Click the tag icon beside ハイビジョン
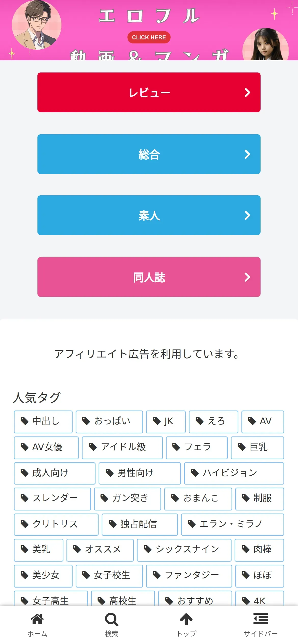This screenshot has width=298, height=644. point(195,473)
